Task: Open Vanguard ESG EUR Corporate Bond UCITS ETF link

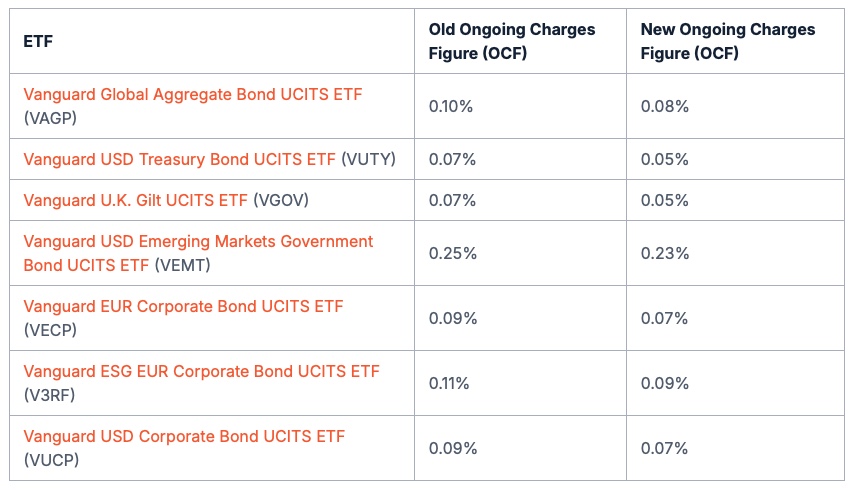Action: coord(201,371)
